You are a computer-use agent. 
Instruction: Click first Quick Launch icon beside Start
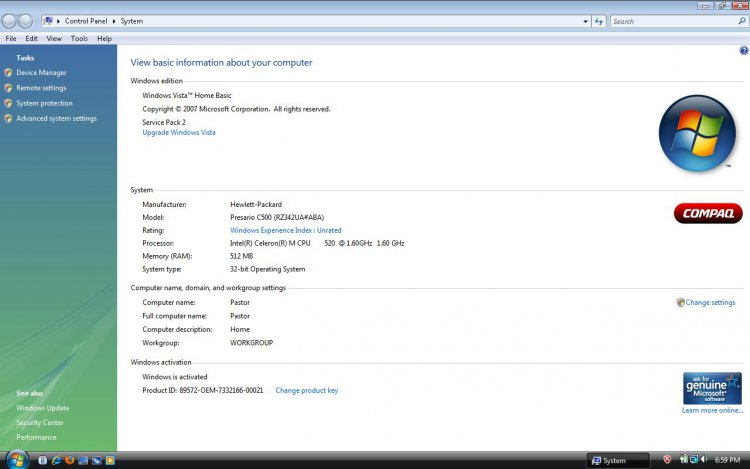(43, 460)
